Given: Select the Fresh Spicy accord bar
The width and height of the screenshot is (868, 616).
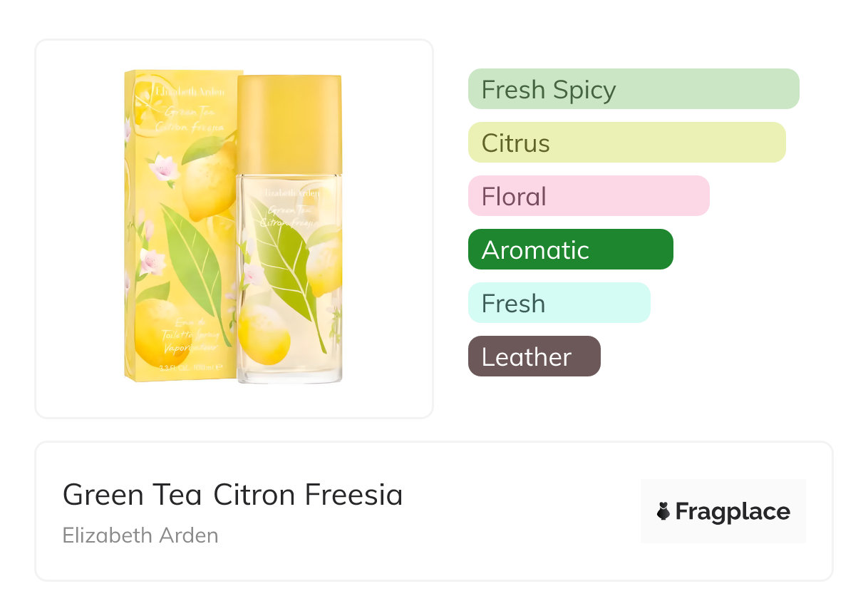Looking at the screenshot, I should 633,89.
